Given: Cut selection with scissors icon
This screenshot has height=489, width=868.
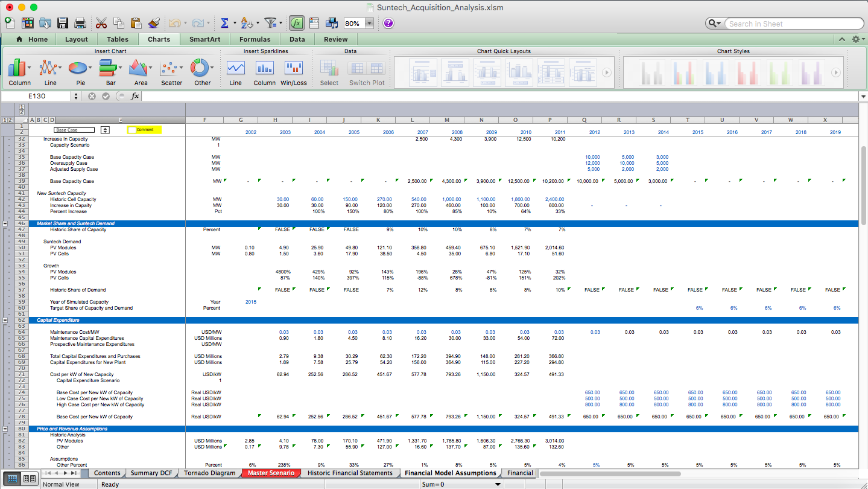Looking at the screenshot, I should click(101, 23).
